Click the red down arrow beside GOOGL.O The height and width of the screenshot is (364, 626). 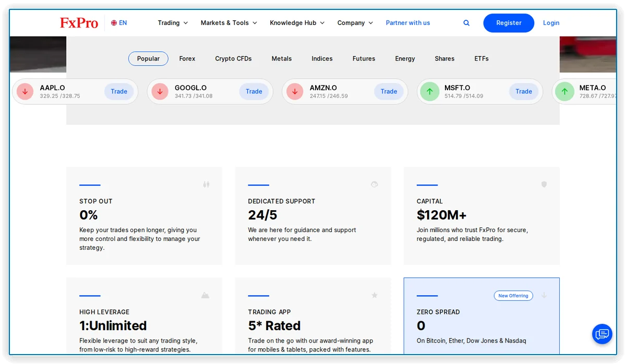click(x=160, y=91)
